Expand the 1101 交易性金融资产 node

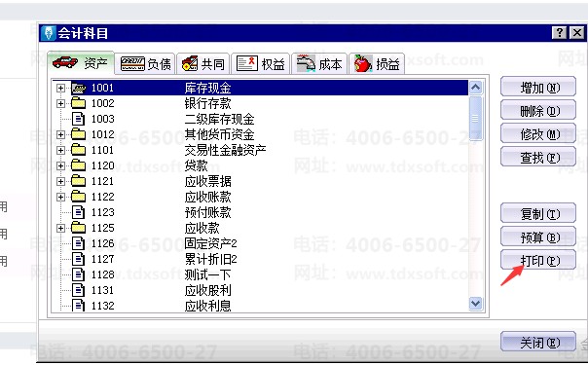tap(60, 150)
